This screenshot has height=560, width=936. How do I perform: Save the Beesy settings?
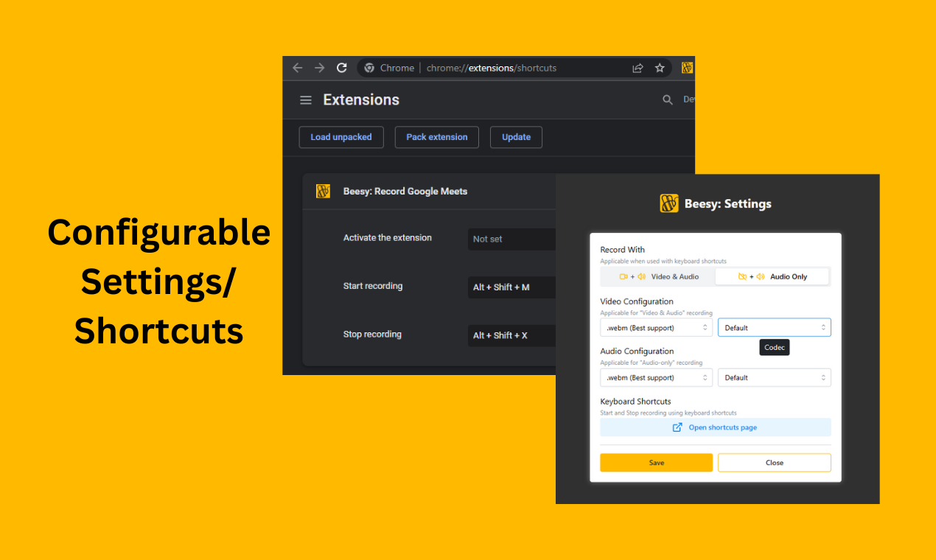click(x=656, y=463)
